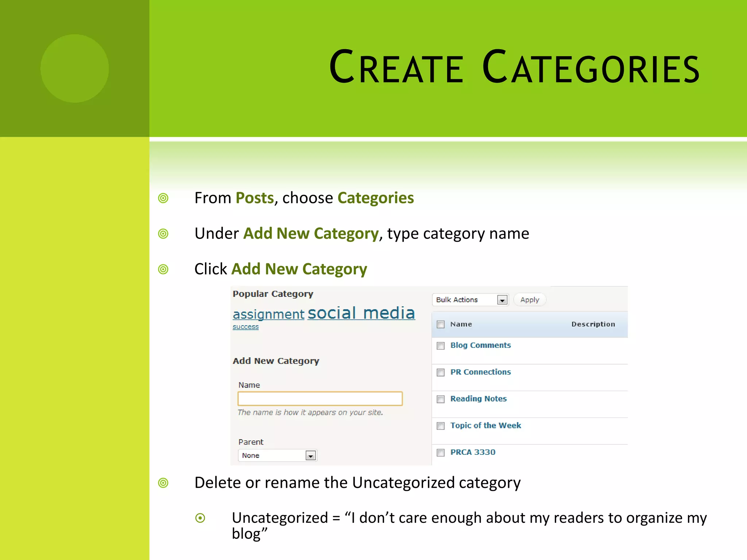The width and height of the screenshot is (747, 560).
Task: Click the hint 'The name is how it appears'
Action: click(x=310, y=412)
